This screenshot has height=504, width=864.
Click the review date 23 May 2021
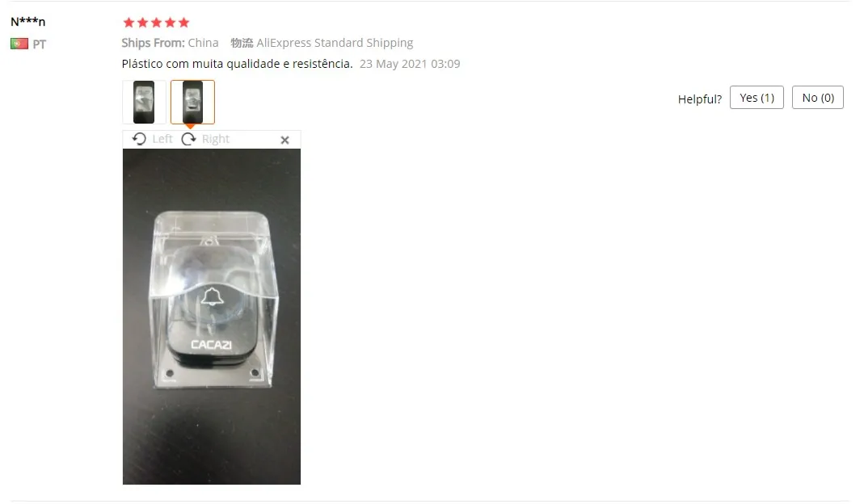pos(394,64)
